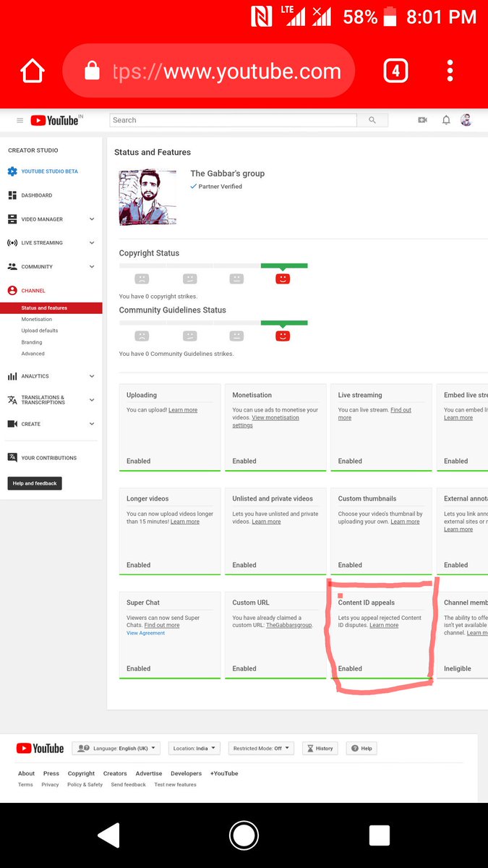Image resolution: width=488 pixels, height=868 pixels.
Task: Select Advanced in the Channel submenu
Action: [33, 354]
